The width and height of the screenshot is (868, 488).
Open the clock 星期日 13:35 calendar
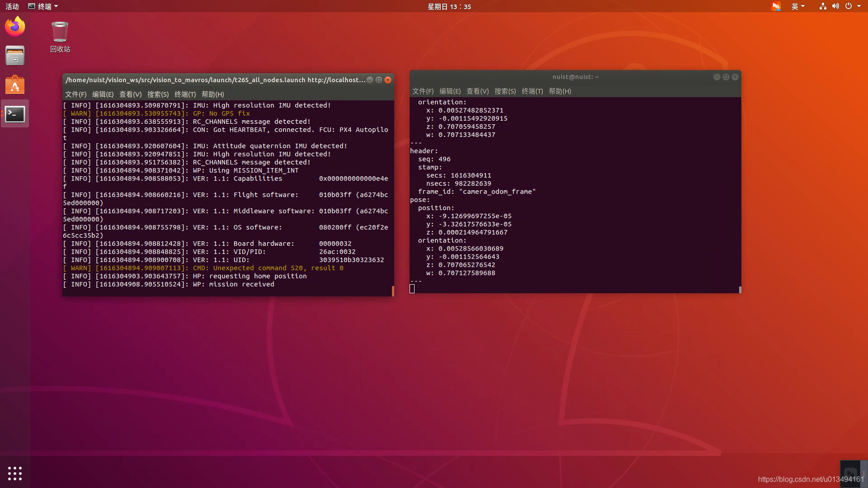point(449,6)
